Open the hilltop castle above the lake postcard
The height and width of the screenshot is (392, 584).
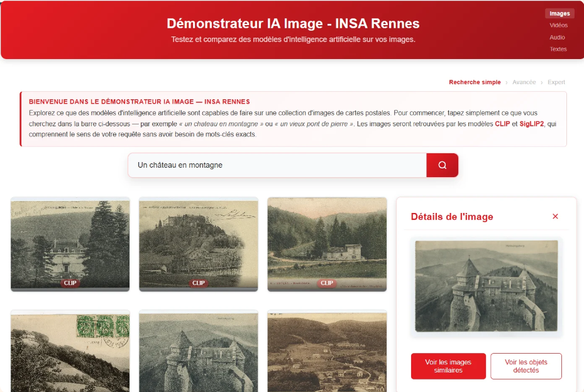198,244
